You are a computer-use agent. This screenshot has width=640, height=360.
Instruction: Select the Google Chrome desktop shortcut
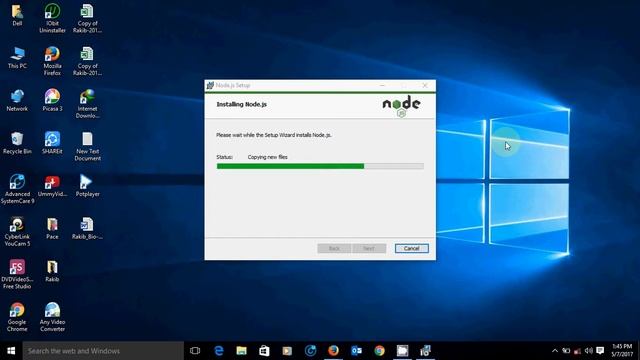pos(17,317)
